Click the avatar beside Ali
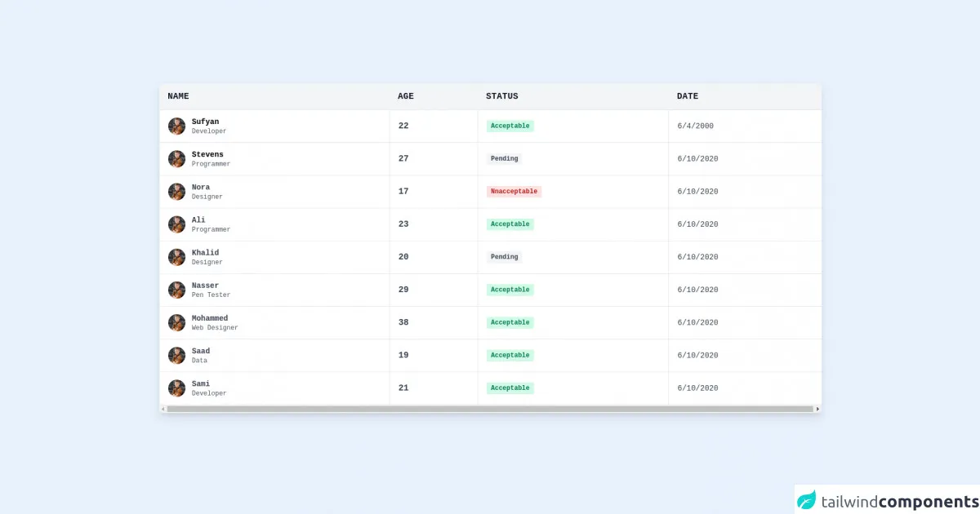Screen dimensions: 980x514 pyautogui.click(x=176, y=224)
